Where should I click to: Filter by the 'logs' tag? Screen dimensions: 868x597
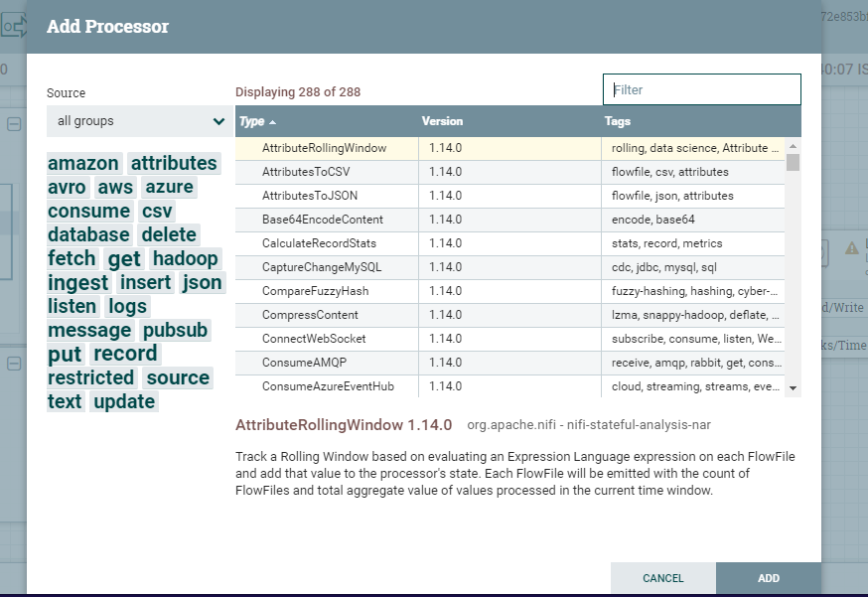pos(127,306)
